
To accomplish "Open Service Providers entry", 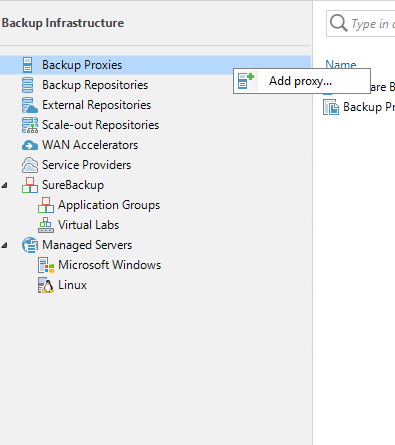I will click(87, 165).
